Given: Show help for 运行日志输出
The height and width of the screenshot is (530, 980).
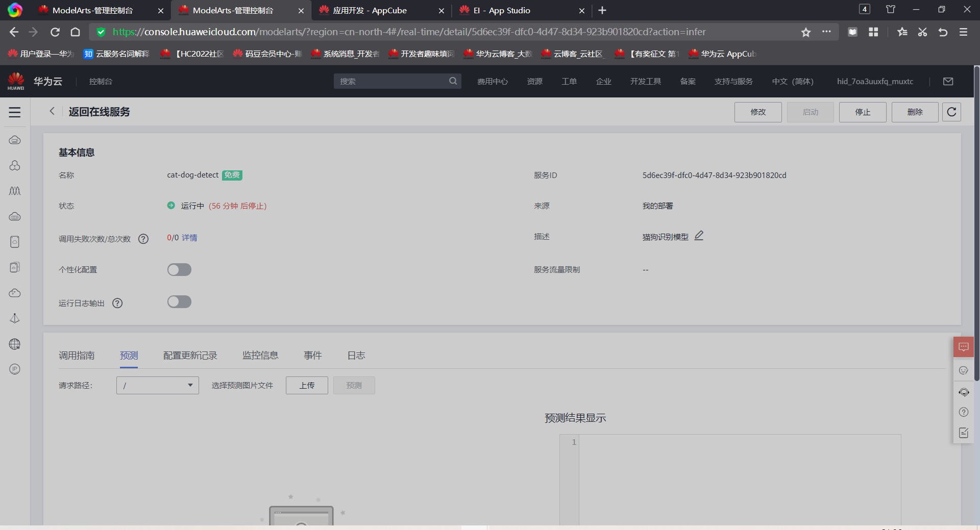Looking at the screenshot, I should [x=117, y=303].
